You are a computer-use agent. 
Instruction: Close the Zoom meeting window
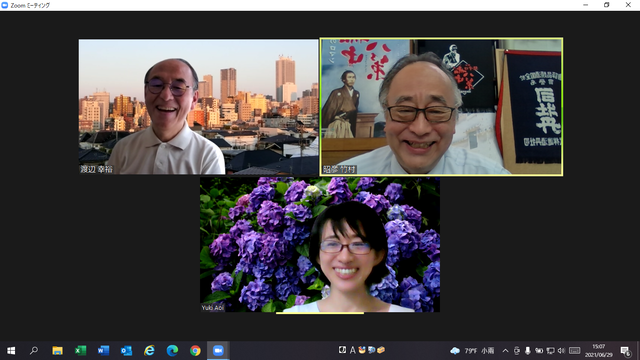tap(628, 5)
